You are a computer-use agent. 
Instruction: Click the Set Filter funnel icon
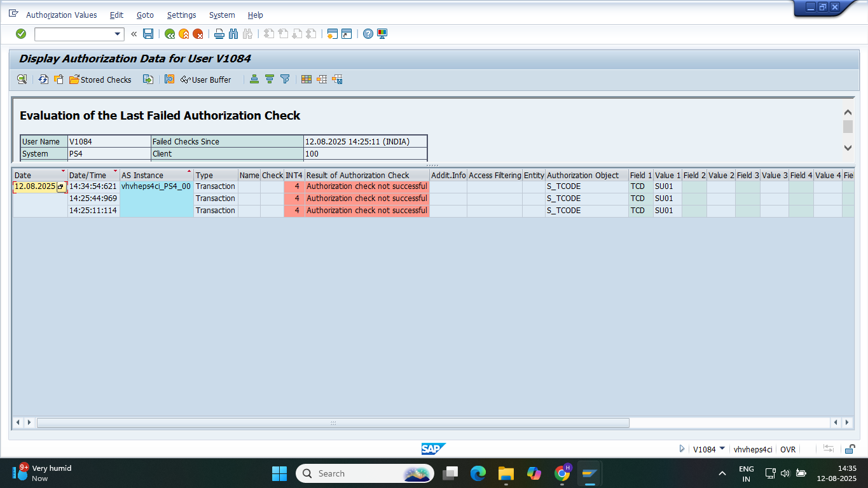click(x=285, y=80)
